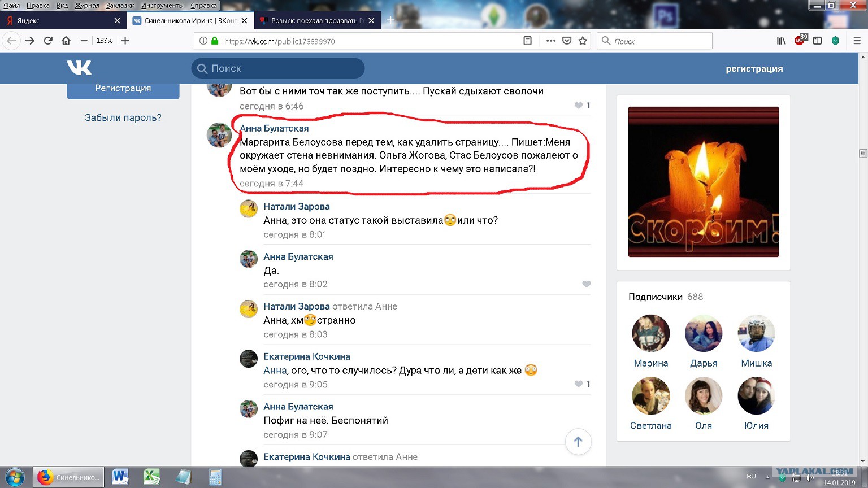868x488 pixels.
Task: Click the blue Регистрация sidebar button
Action: 123,90
